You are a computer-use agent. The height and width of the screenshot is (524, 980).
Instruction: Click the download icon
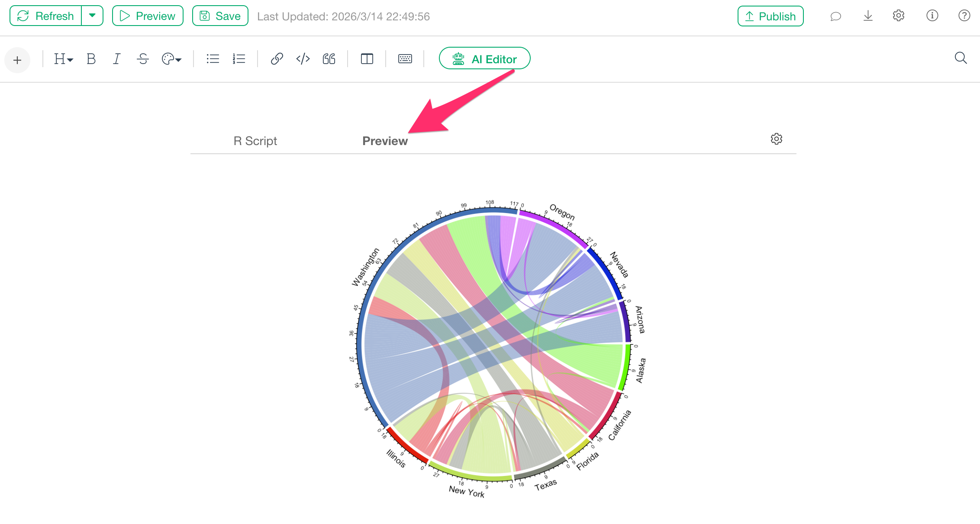point(868,16)
